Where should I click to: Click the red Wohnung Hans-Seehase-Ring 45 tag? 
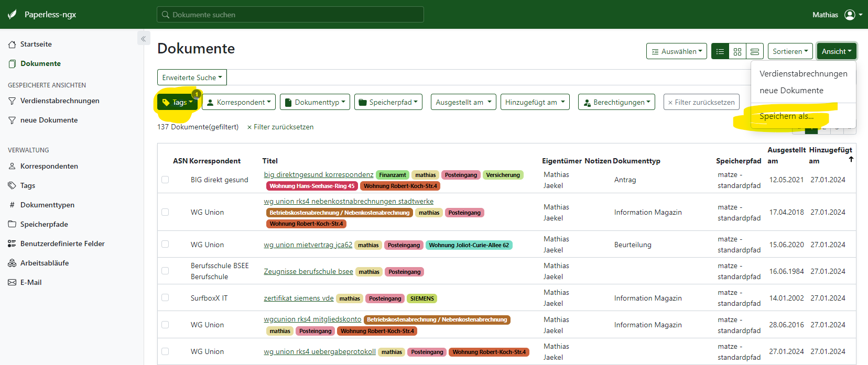tap(312, 186)
